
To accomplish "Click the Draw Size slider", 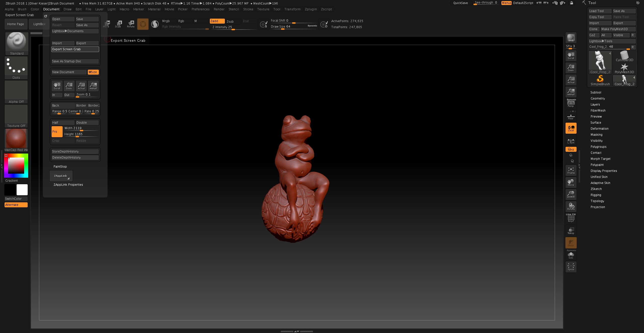I will tap(294, 27).
